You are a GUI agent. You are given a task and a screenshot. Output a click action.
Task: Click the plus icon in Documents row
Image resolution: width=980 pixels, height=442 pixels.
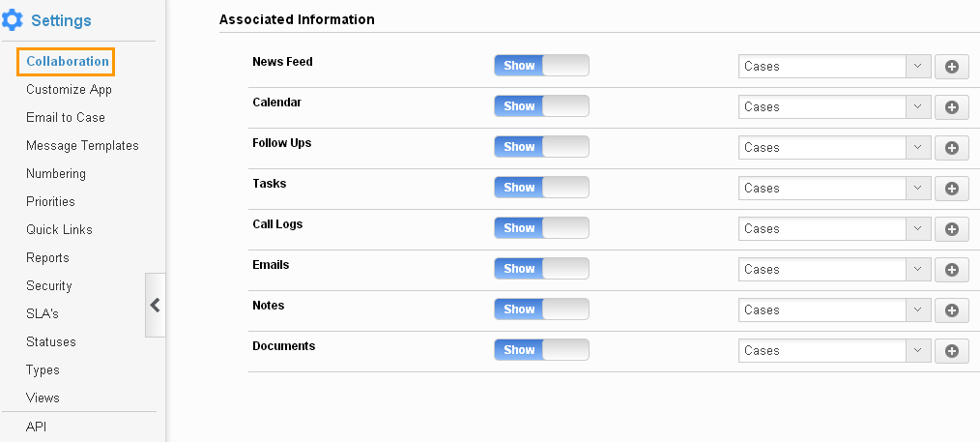[x=951, y=351]
